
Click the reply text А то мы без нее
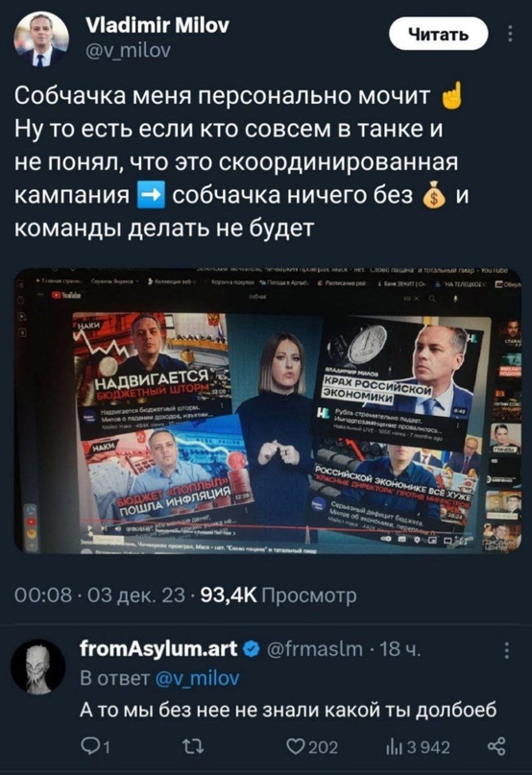[x=288, y=711]
